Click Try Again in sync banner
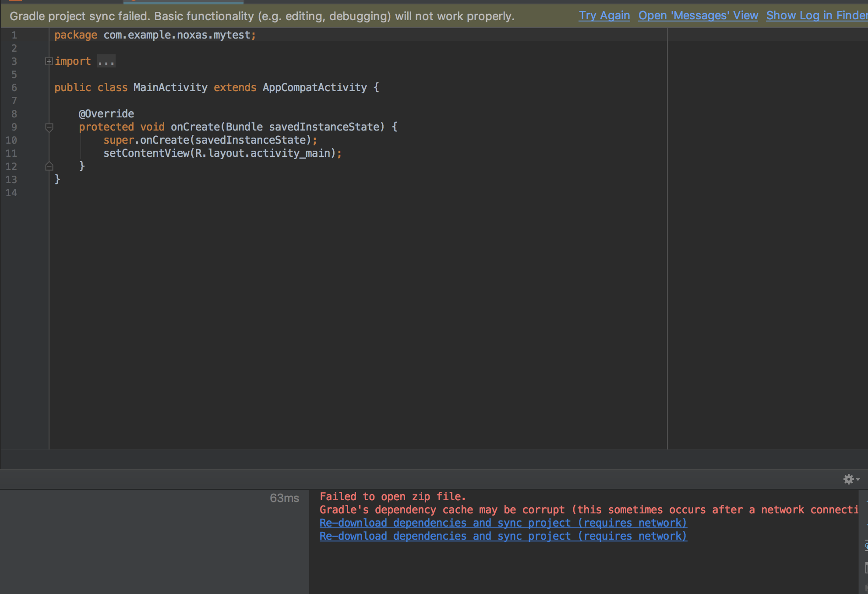The height and width of the screenshot is (594, 868). [604, 16]
